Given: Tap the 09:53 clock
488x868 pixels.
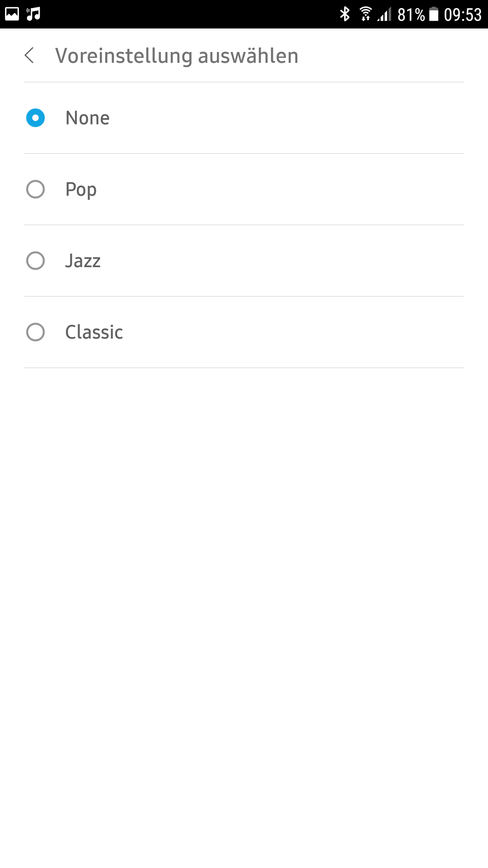Looking at the screenshot, I should tap(463, 15).
